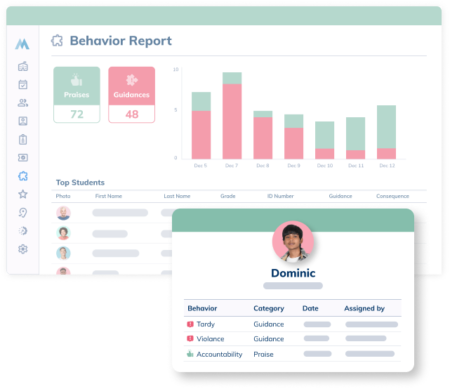Sort by the First Name column header
Viewport: 450px width, 389px height.
(x=109, y=196)
